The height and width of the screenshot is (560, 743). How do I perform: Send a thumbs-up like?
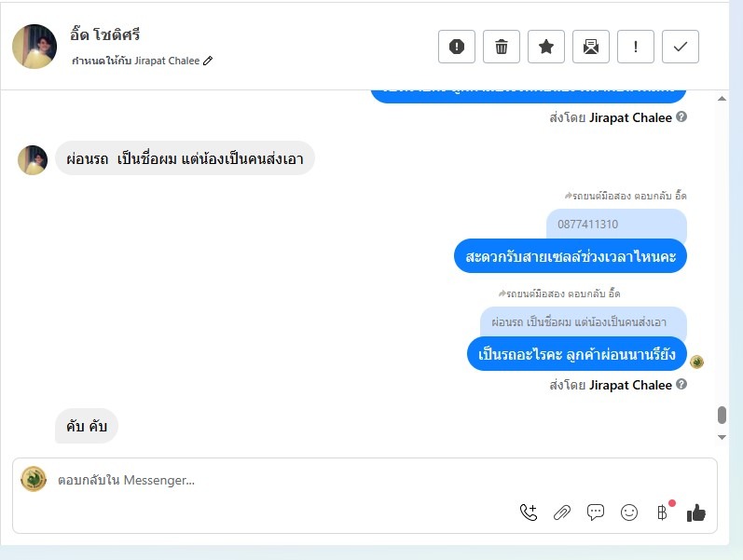pos(695,512)
